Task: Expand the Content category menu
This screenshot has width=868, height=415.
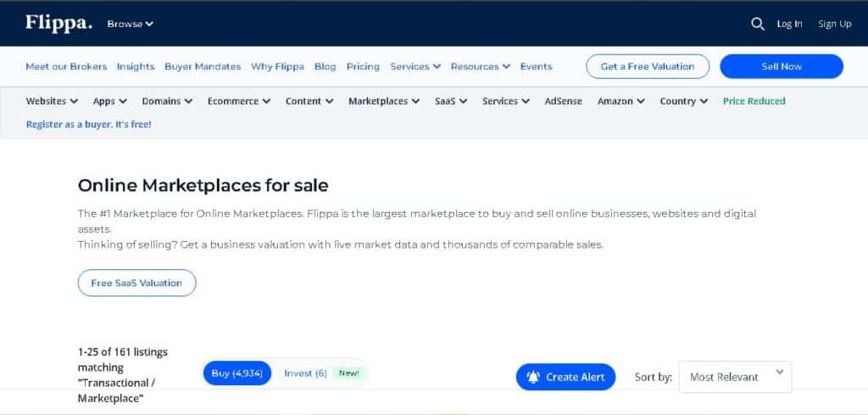Action: point(309,101)
